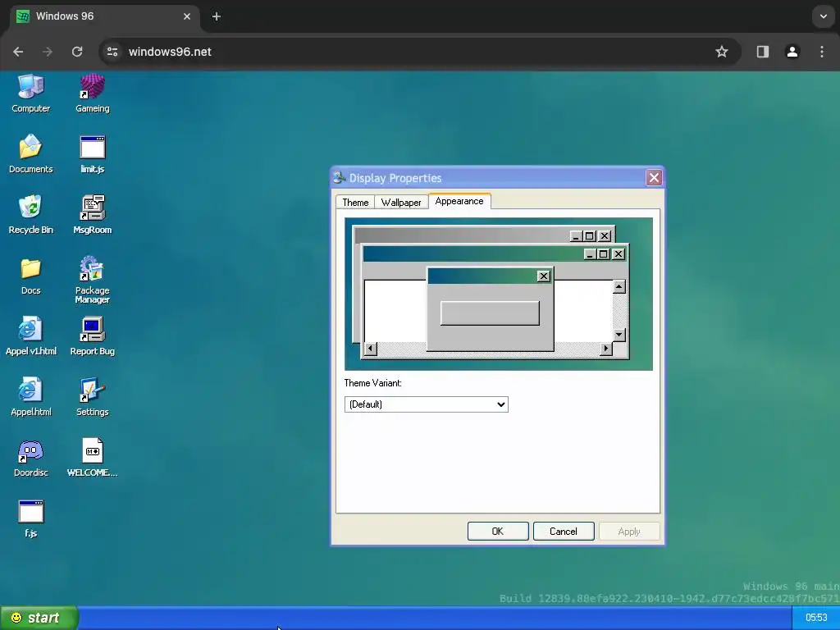View site information icon in address bar

[112, 52]
